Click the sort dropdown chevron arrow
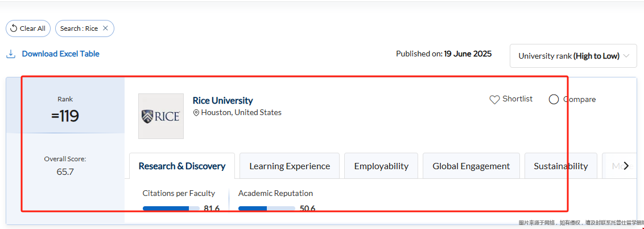Viewport: 644px width, 229px height. 626,56
